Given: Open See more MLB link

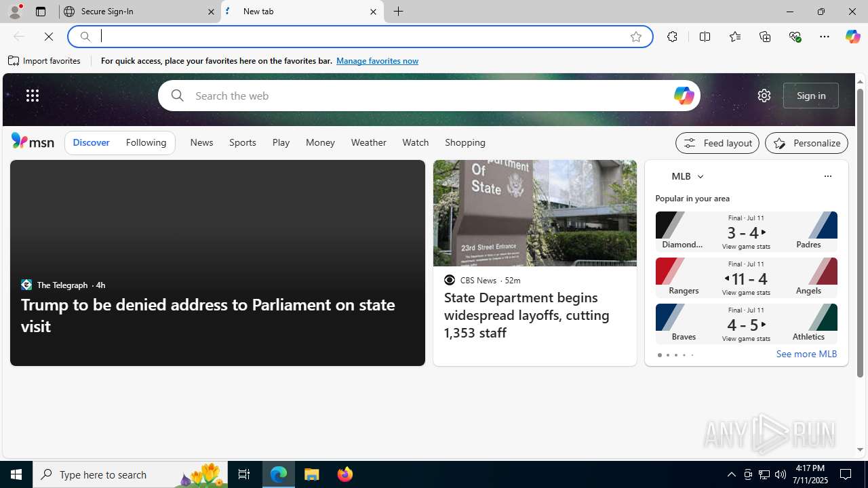Looking at the screenshot, I should 806,354.
